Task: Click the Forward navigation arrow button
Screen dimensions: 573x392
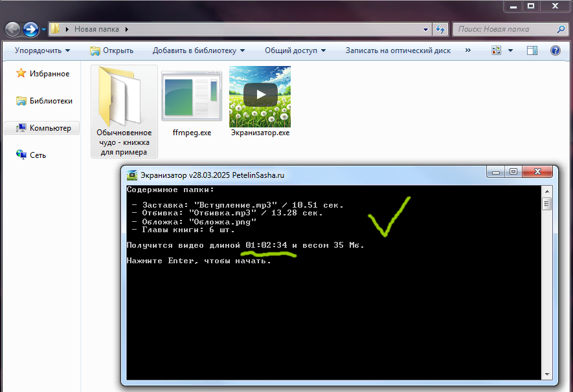Action: (30, 29)
